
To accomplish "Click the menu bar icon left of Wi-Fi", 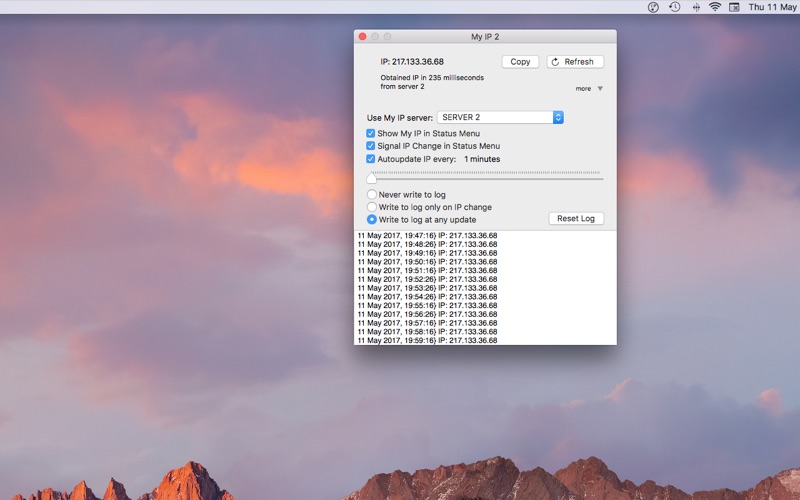I will click(x=695, y=7).
